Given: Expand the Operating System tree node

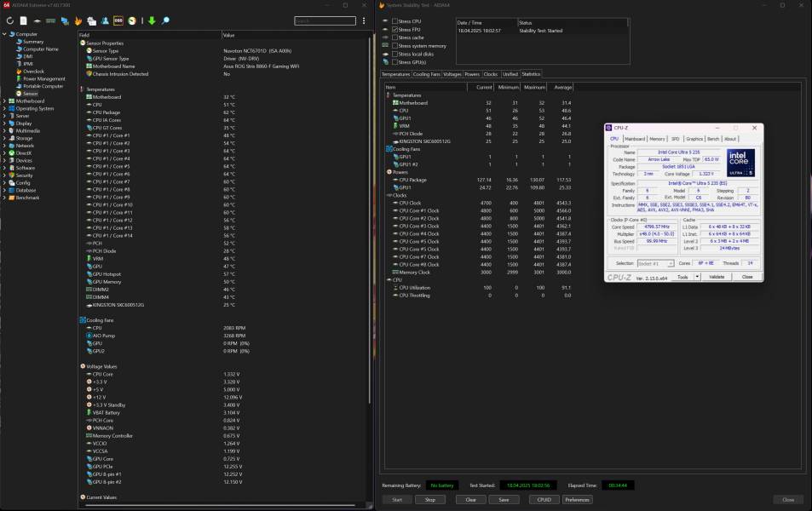Looking at the screenshot, I should coord(4,109).
